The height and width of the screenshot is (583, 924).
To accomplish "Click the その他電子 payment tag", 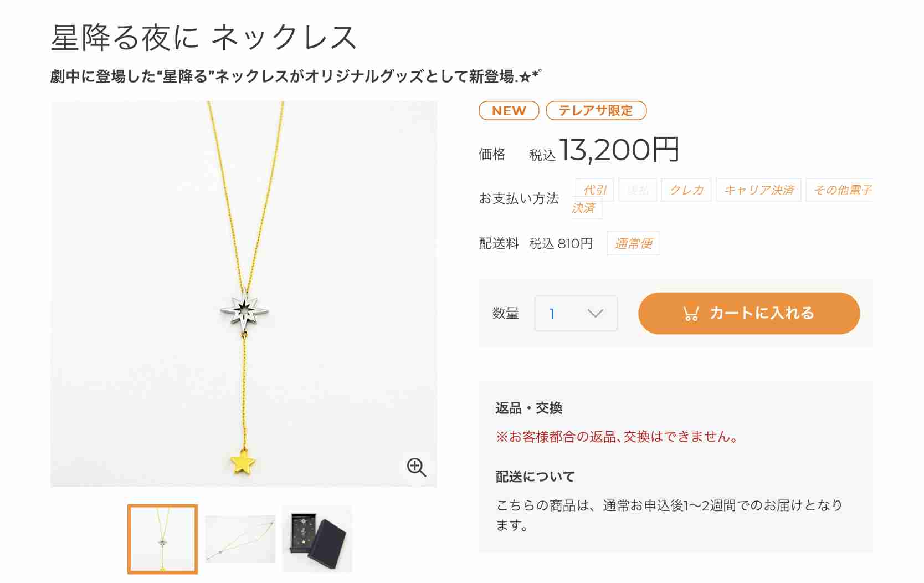I will click(840, 190).
